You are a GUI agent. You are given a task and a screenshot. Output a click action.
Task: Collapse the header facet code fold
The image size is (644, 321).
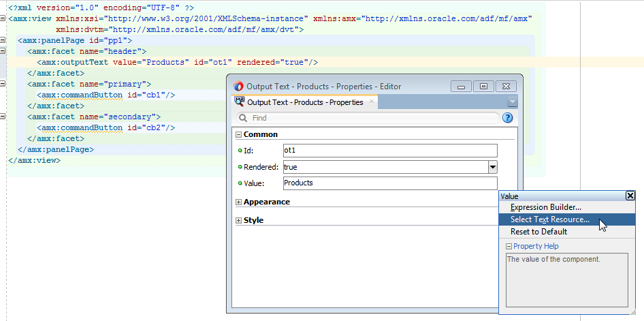(3, 51)
